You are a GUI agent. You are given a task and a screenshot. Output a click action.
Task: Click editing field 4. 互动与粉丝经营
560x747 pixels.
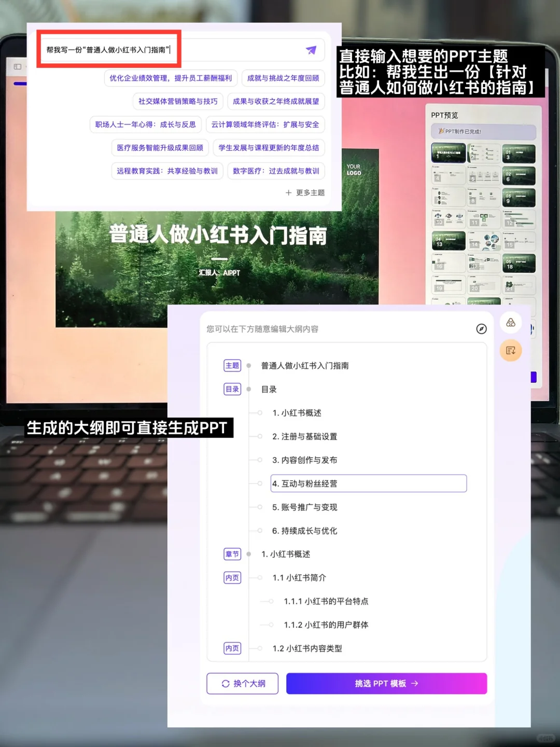pos(369,483)
